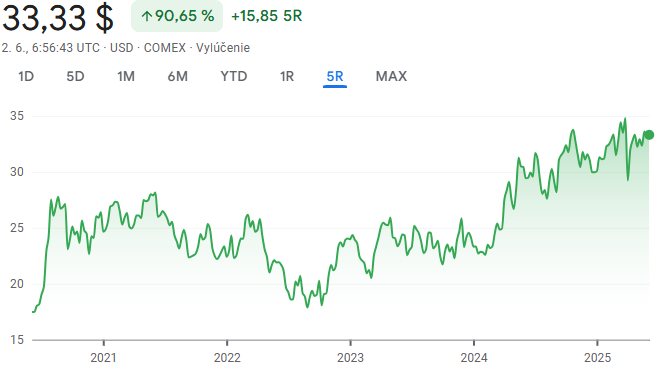Click the green end-point dot on chart

coord(649,135)
